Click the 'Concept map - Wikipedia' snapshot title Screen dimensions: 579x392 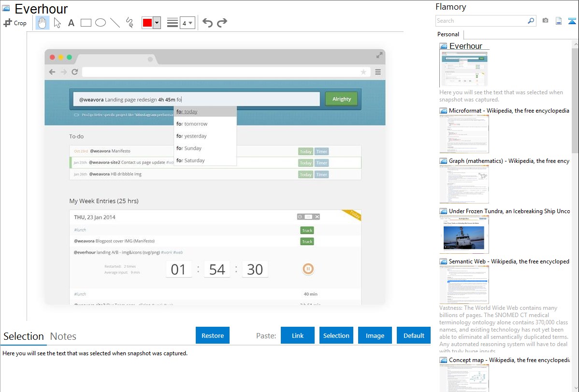[x=509, y=360]
